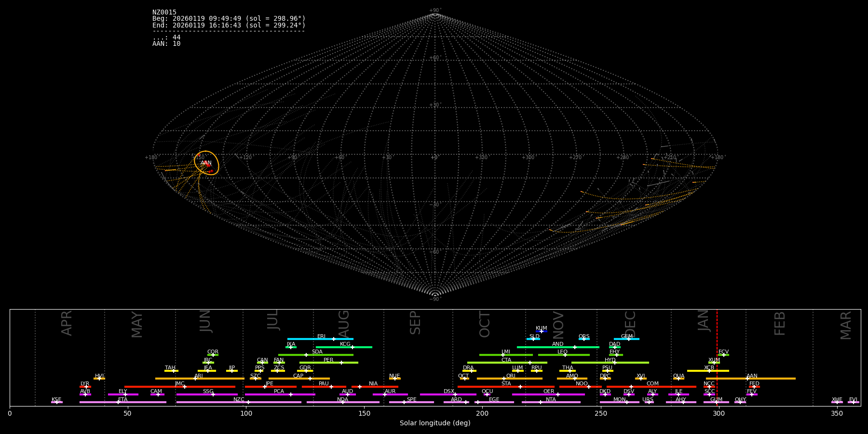
Task: Click the peak marker on the ARI bar
Action: pos(195,379)
